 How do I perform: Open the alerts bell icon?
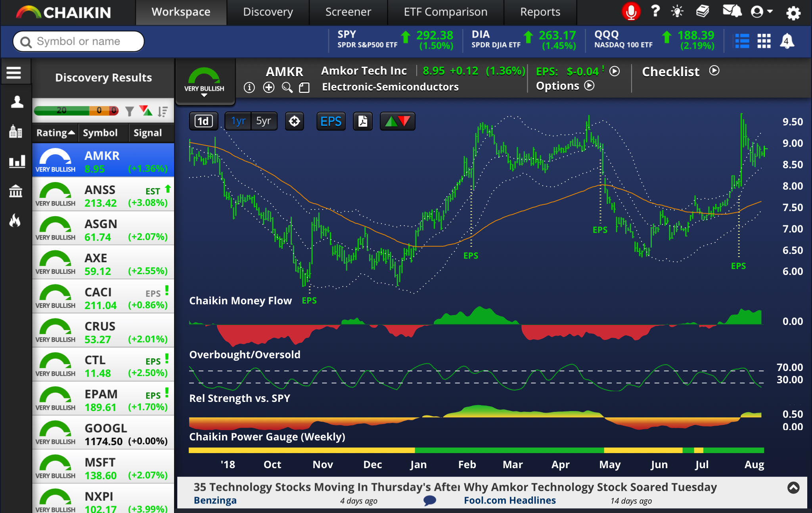[x=787, y=41]
